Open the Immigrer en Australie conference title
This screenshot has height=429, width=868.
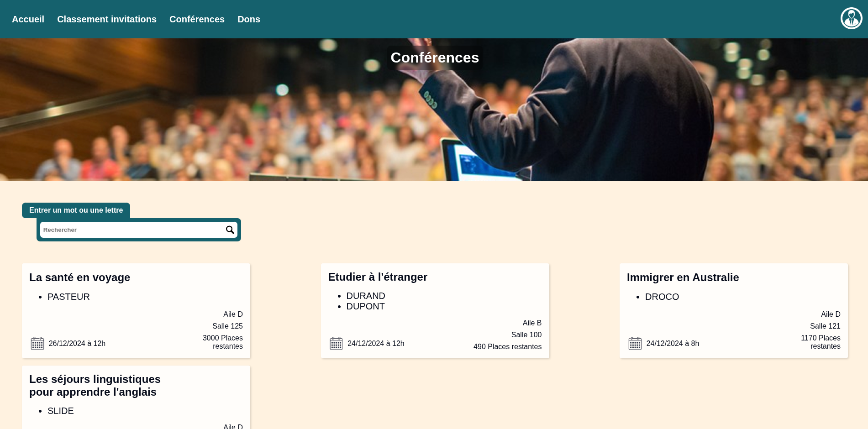683,277
